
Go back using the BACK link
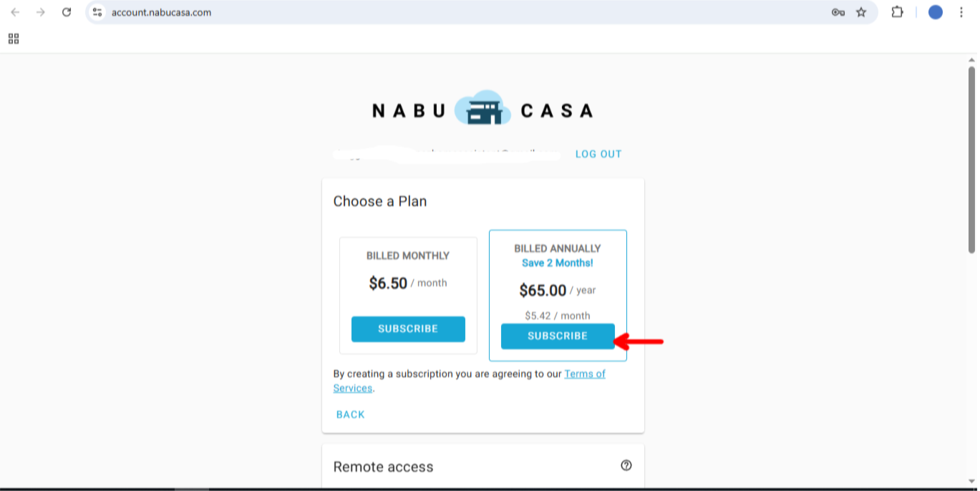[x=351, y=414]
